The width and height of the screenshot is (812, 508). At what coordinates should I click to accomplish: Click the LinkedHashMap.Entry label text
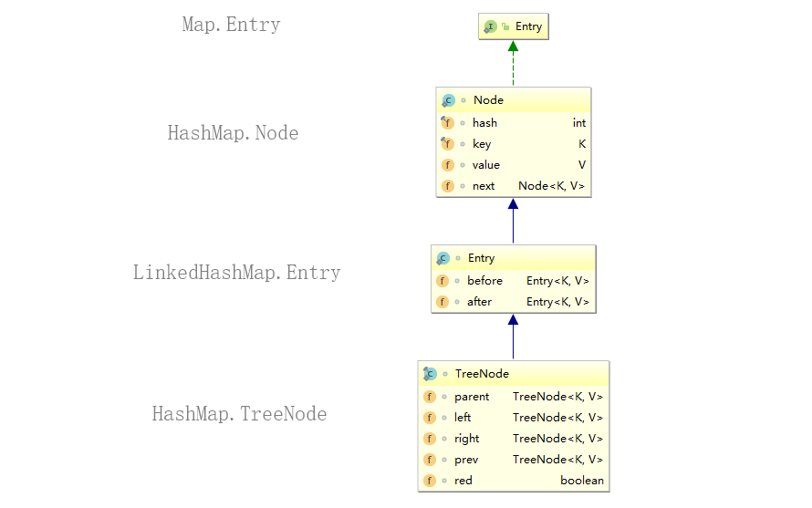tap(236, 273)
